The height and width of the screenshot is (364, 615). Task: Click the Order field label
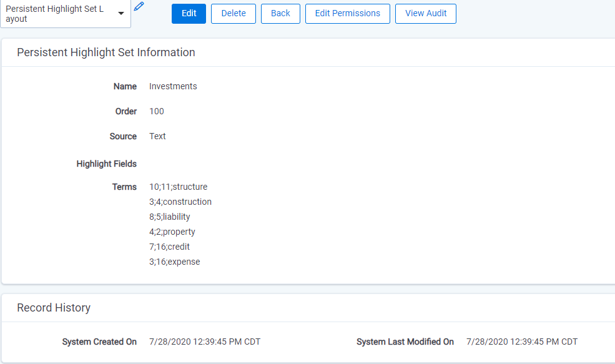coord(126,111)
